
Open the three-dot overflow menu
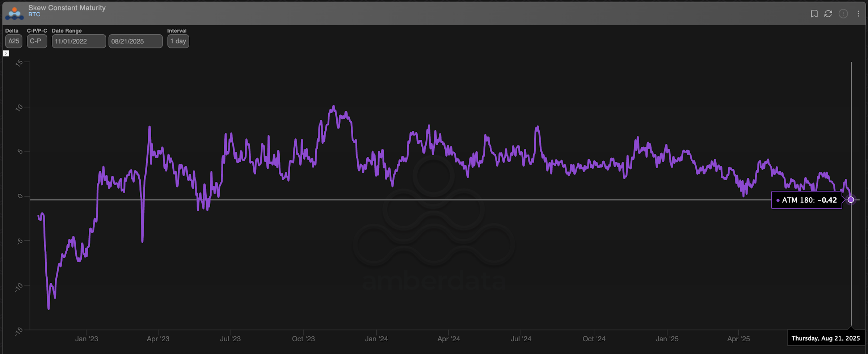(x=858, y=14)
